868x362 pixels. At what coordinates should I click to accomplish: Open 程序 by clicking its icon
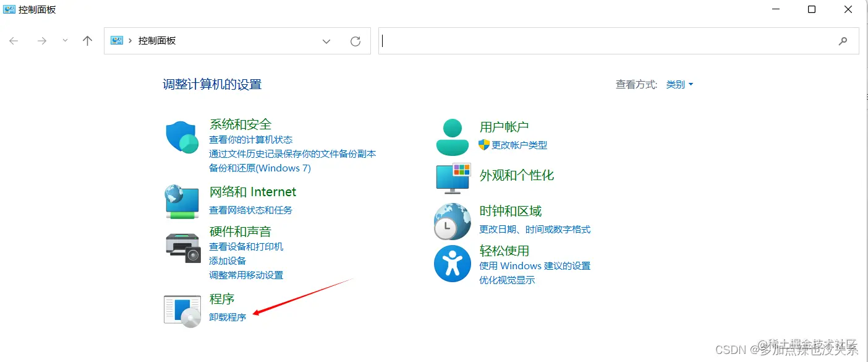click(x=182, y=309)
